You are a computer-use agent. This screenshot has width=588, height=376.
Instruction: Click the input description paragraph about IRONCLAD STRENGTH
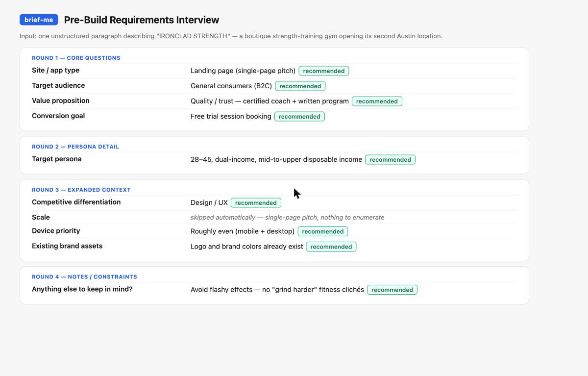231,36
